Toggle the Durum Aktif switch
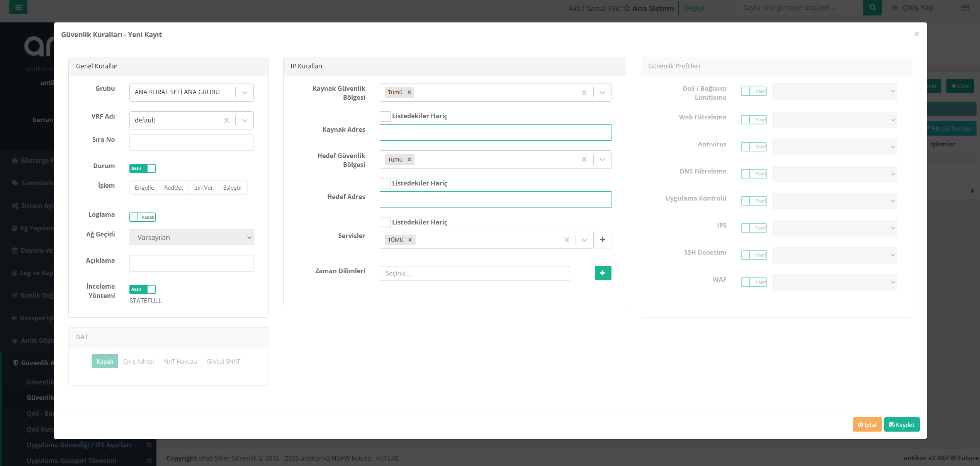The height and width of the screenshot is (466, 980). 143,168
